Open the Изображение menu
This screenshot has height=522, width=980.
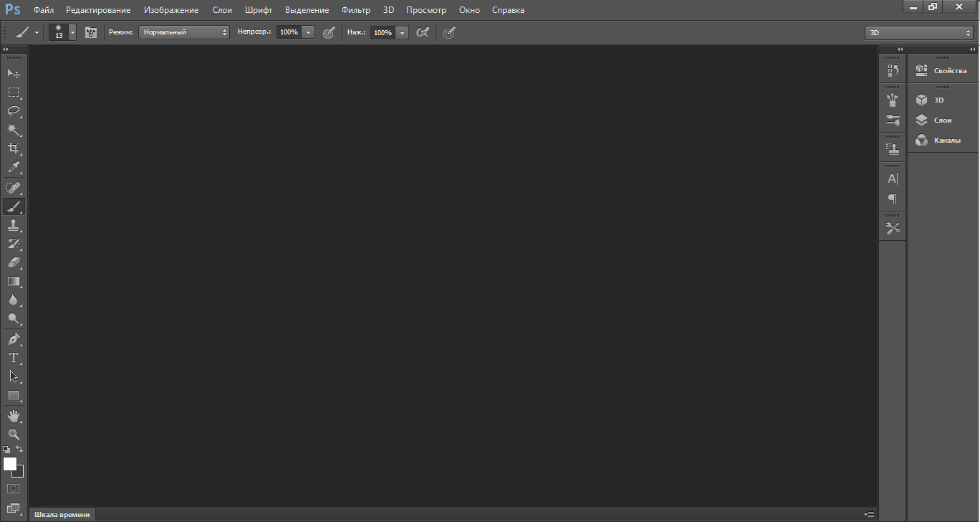[171, 10]
